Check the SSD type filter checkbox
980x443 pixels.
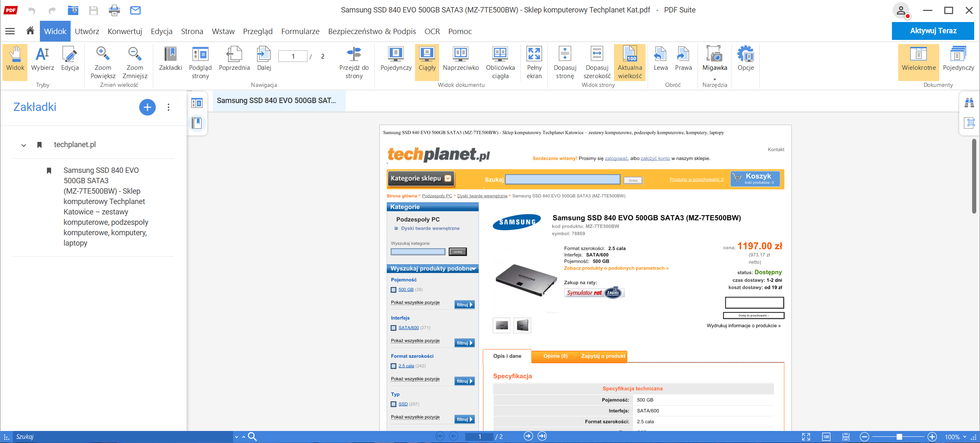[x=393, y=404]
